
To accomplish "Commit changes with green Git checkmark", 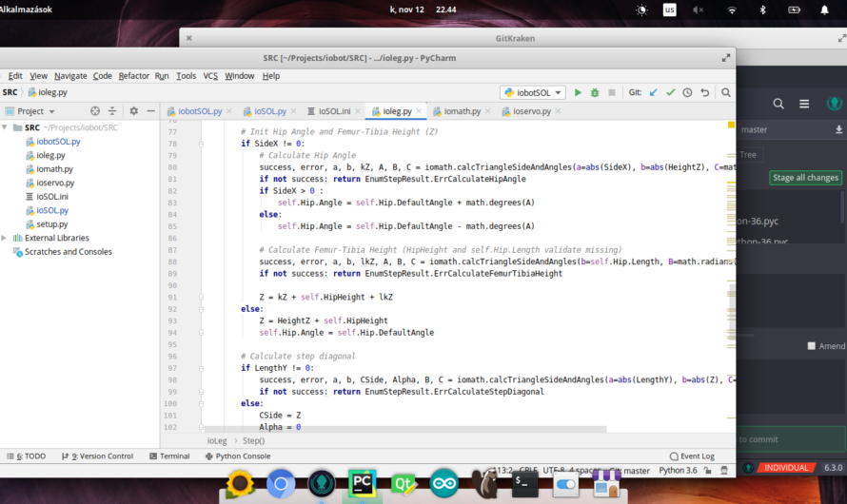I will (x=670, y=93).
